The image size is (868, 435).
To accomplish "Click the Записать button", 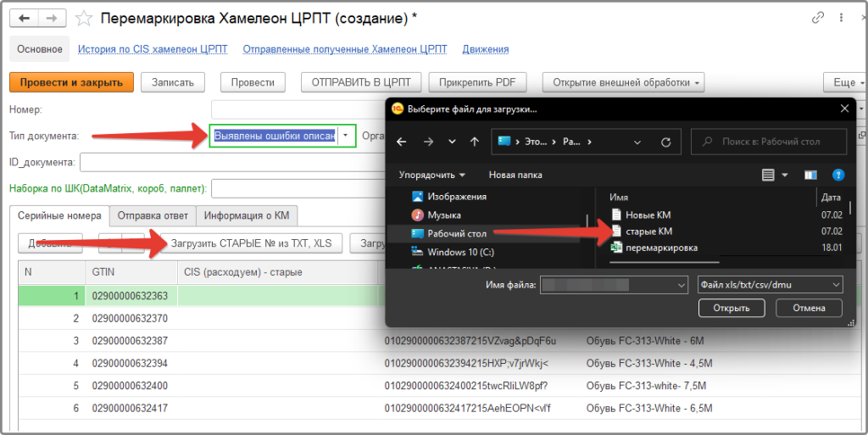I will 173,82.
